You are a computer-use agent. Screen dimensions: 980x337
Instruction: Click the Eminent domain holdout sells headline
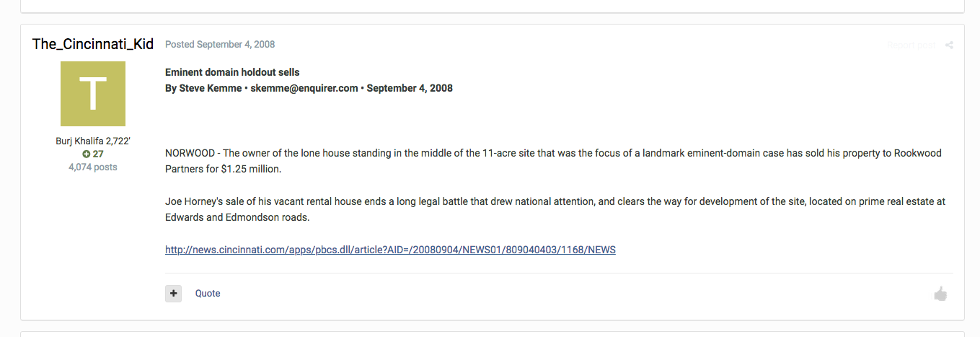point(232,73)
